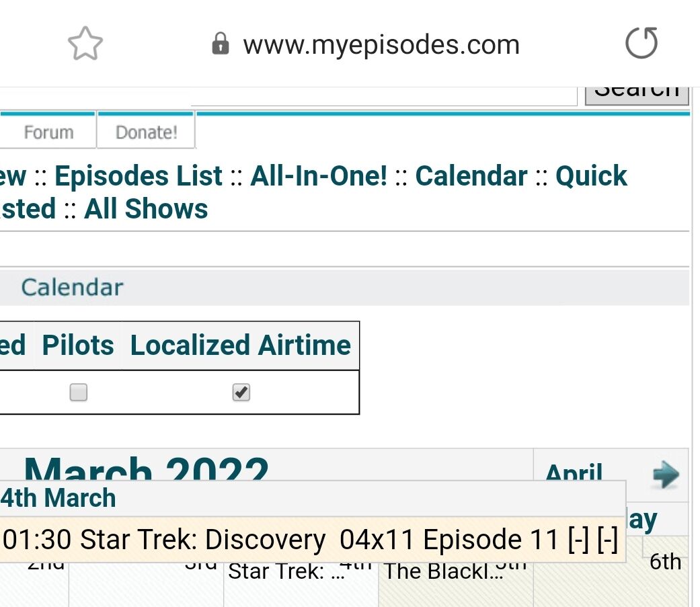The image size is (700, 607).
Task: Select the Calendar navigation link
Action: [471, 176]
